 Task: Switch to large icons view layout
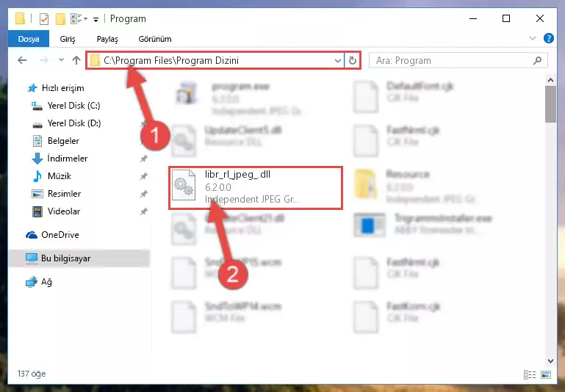[x=546, y=374]
